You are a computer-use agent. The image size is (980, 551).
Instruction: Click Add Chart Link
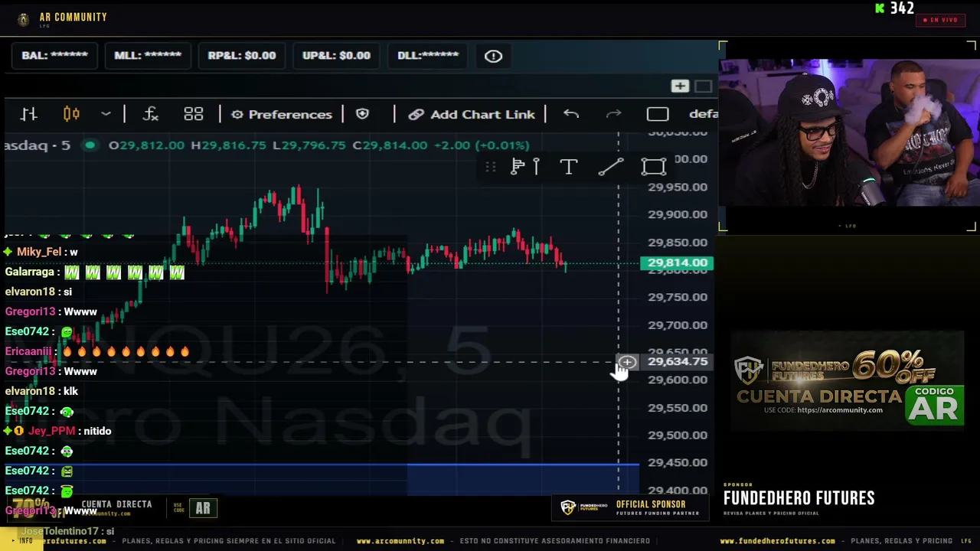pos(472,114)
